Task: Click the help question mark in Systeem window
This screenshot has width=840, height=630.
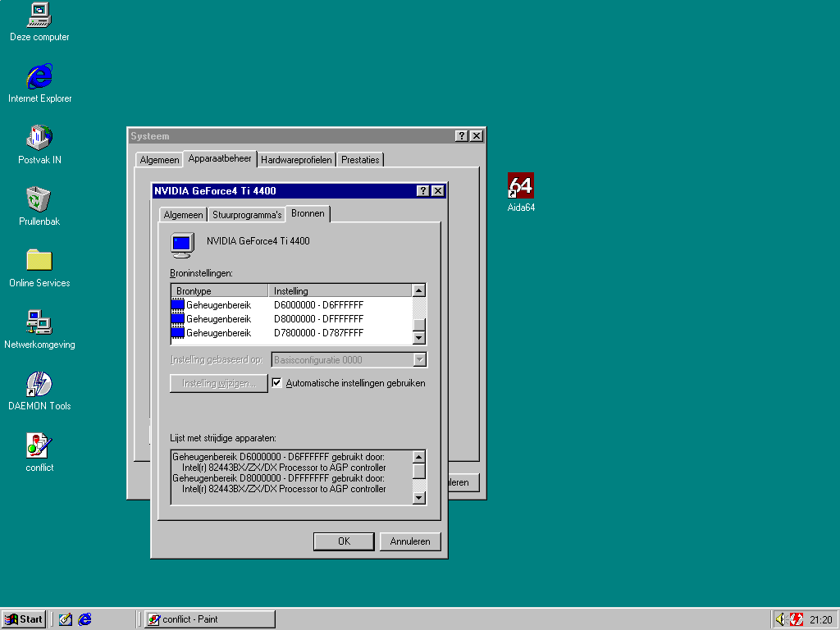Action: coord(461,136)
